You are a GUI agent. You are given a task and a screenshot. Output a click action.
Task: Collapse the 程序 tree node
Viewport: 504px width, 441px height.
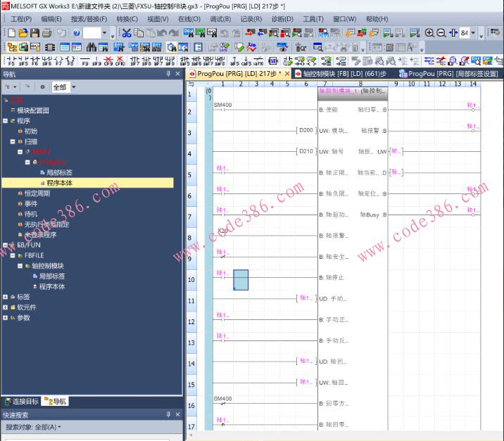[x=5, y=121]
